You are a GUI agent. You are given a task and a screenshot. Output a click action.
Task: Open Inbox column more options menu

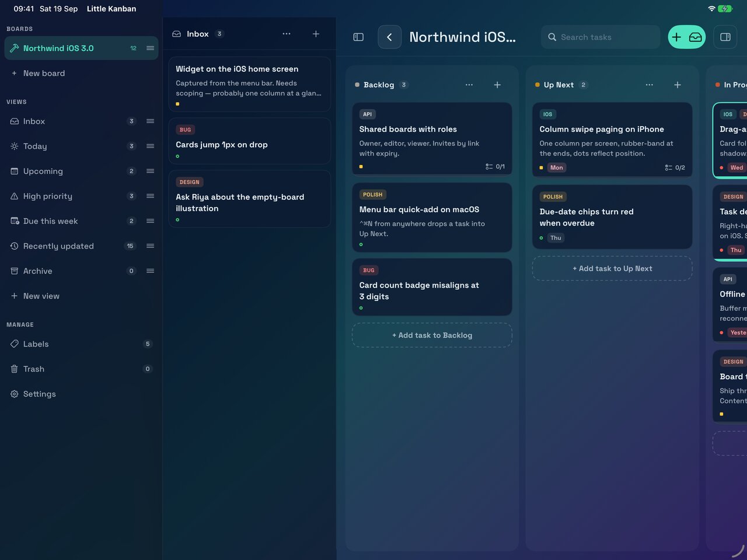[x=287, y=34]
